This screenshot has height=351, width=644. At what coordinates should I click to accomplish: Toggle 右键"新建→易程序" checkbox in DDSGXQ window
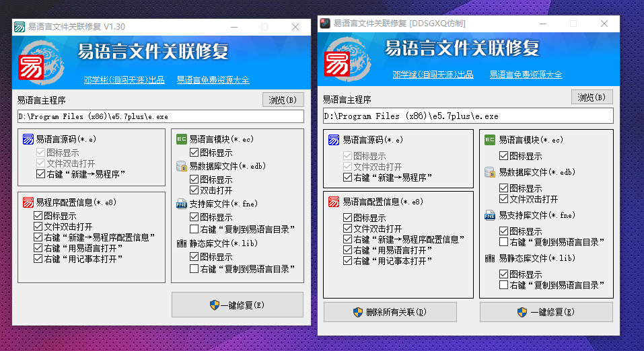(x=347, y=178)
